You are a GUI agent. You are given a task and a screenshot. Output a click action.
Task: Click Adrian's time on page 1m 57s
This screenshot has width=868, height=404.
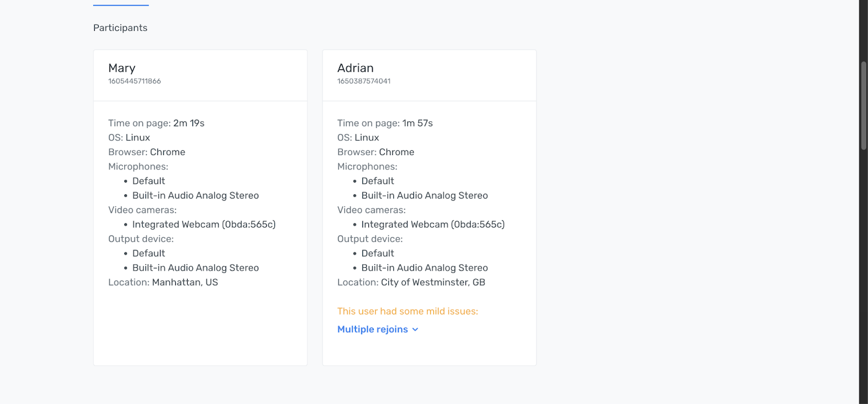tap(418, 123)
